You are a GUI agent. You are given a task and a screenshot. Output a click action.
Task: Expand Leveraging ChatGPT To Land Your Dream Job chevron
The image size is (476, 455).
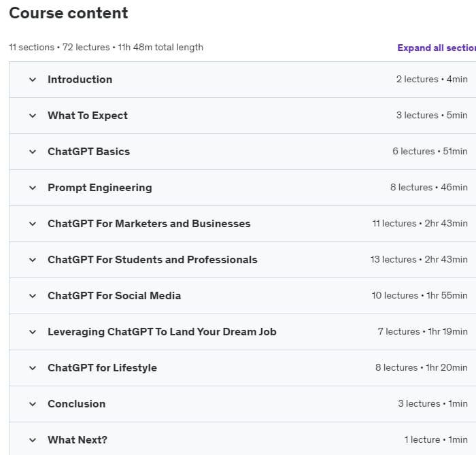(33, 332)
